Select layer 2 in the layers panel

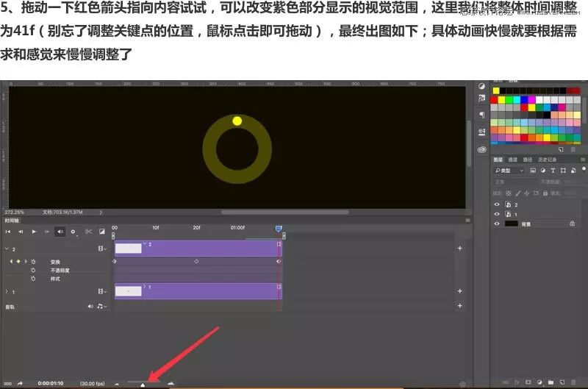tap(538, 204)
